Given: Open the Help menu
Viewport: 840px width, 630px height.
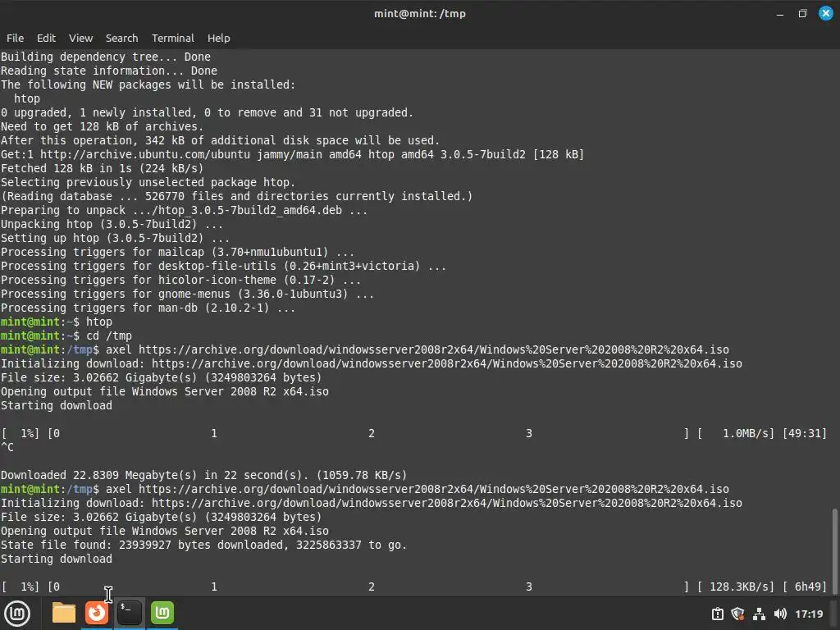Looking at the screenshot, I should pos(218,38).
